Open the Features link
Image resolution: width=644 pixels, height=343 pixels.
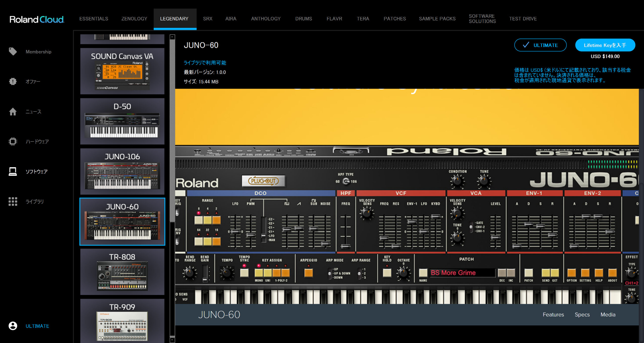coord(553,315)
